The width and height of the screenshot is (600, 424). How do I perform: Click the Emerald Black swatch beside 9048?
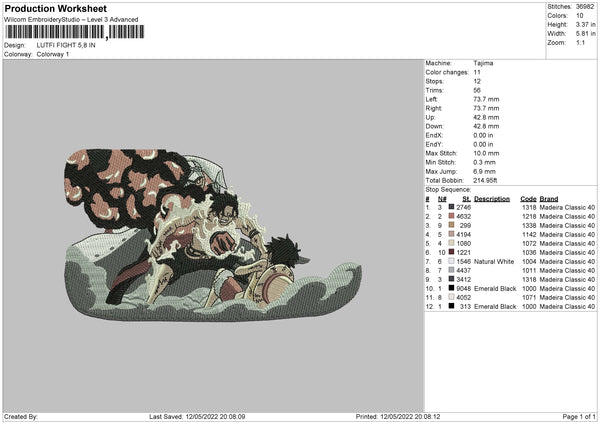451,288
